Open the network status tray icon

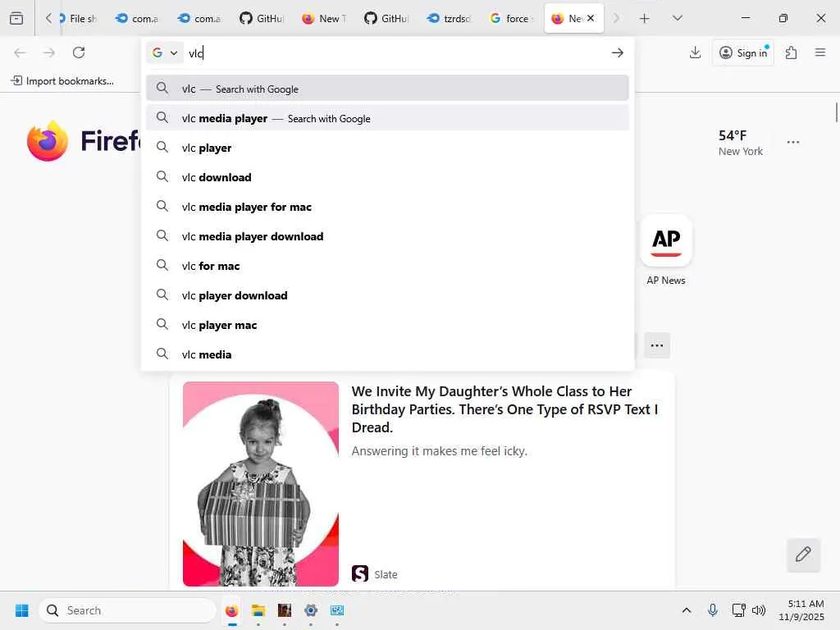coord(739,610)
